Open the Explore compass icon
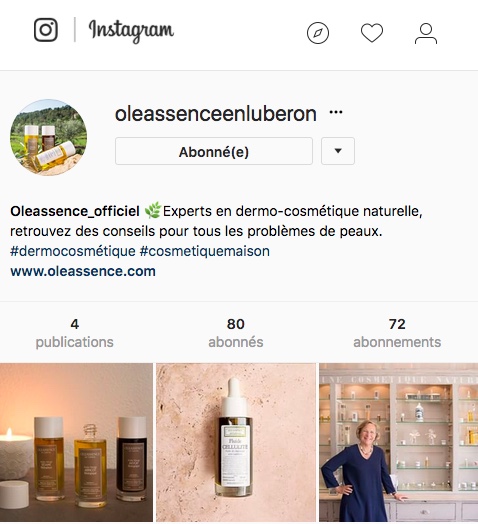478x524 pixels. coord(318,33)
